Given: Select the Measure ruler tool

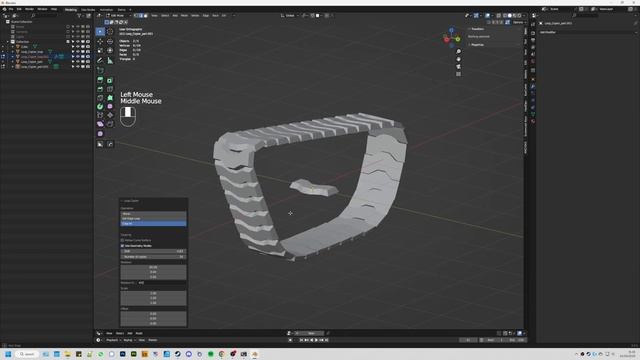Looking at the screenshot, I should 110,60.
